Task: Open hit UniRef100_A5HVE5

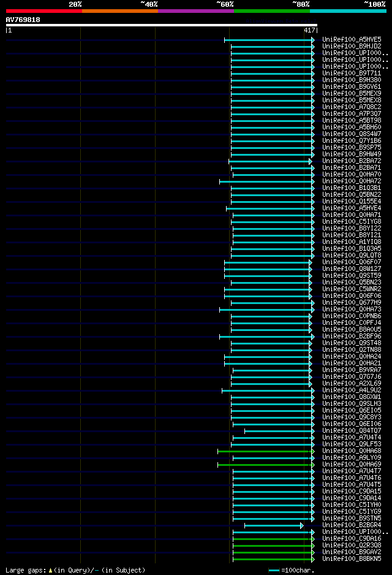Action: 352,40
